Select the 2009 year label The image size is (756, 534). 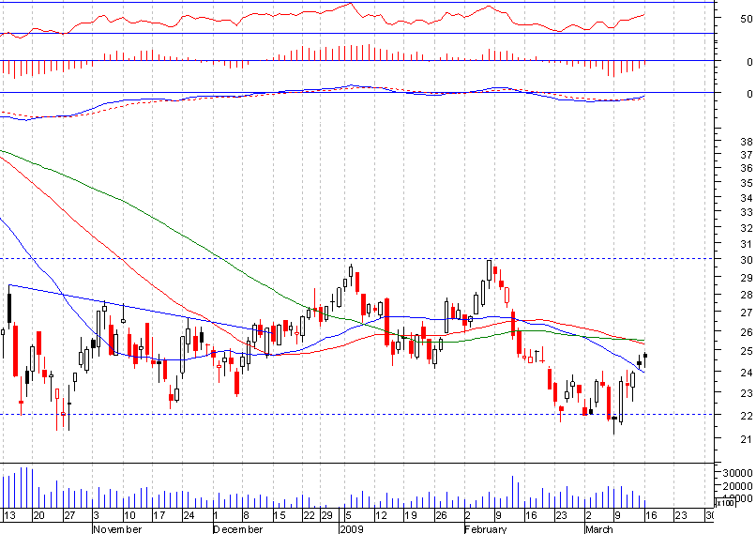(352, 529)
